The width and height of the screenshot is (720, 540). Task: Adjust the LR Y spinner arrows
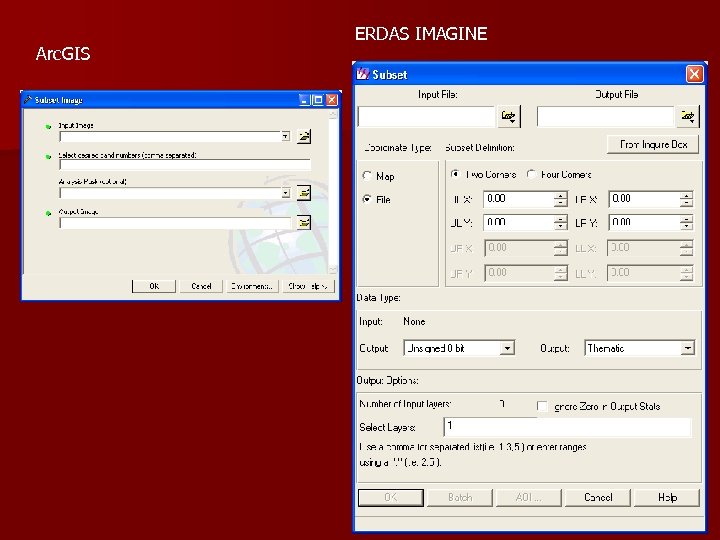click(x=686, y=223)
